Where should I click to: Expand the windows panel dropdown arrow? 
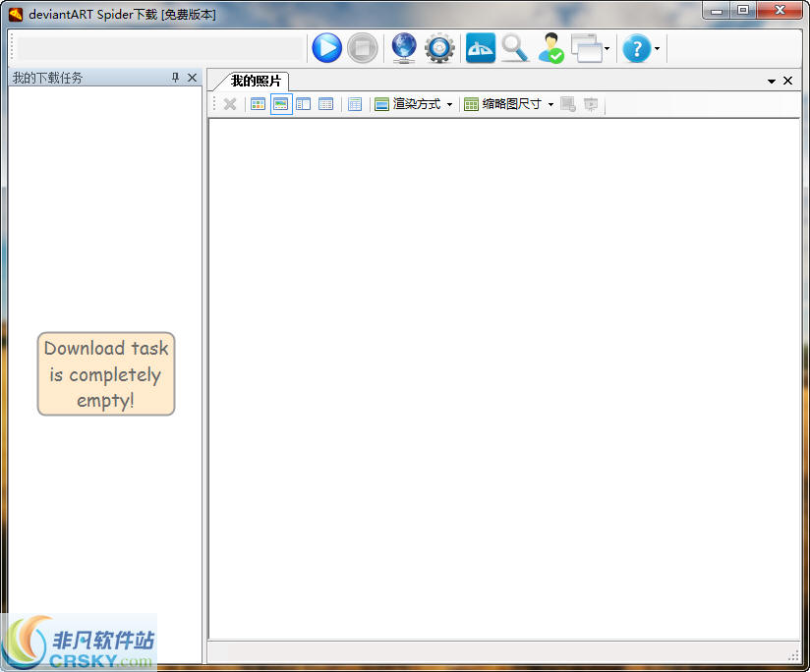[x=608, y=47]
